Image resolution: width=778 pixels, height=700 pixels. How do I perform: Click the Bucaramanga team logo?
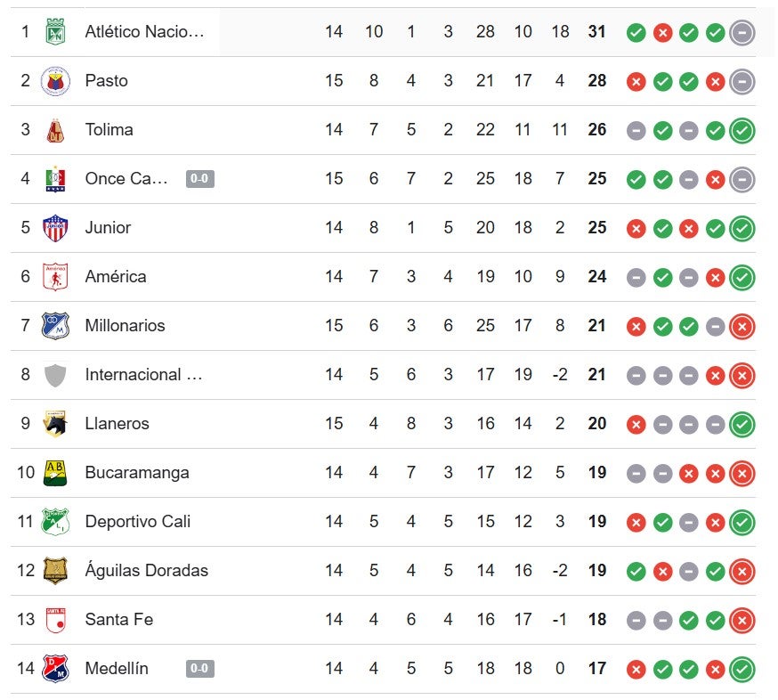[x=55, y=473]
